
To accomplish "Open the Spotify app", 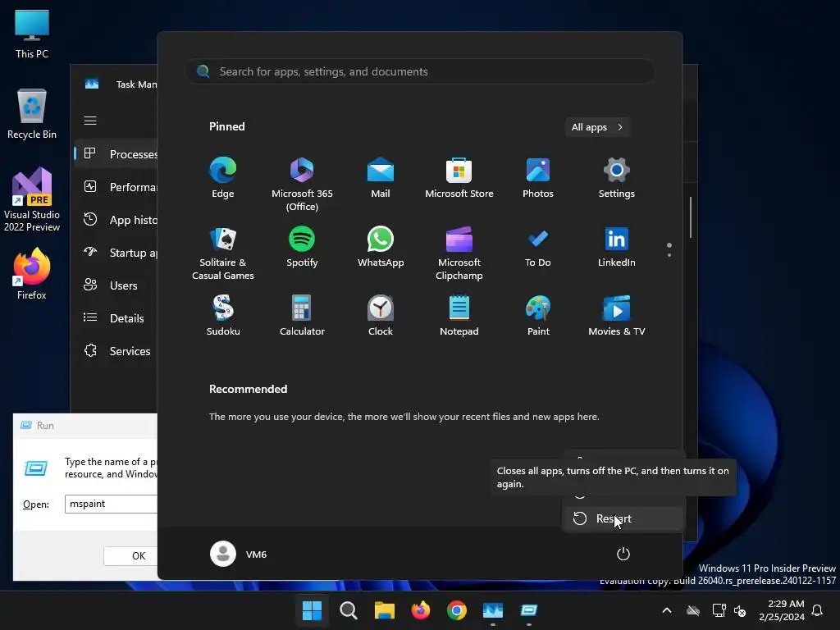I will pyautogui.click(x=302, y=247).
